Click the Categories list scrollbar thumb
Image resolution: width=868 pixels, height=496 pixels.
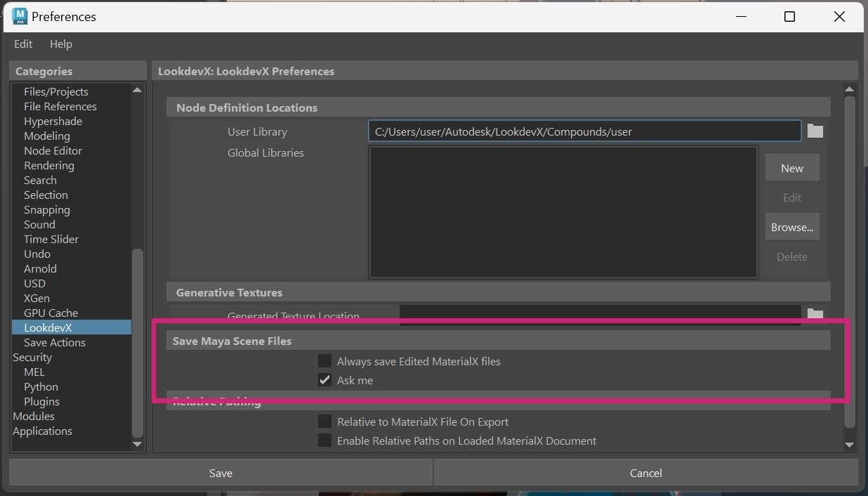coord(137,342)
